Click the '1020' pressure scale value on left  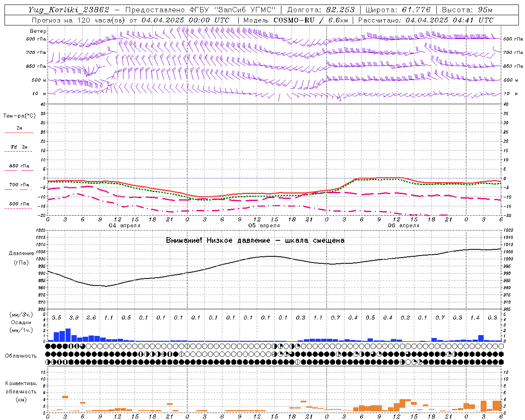40,231
